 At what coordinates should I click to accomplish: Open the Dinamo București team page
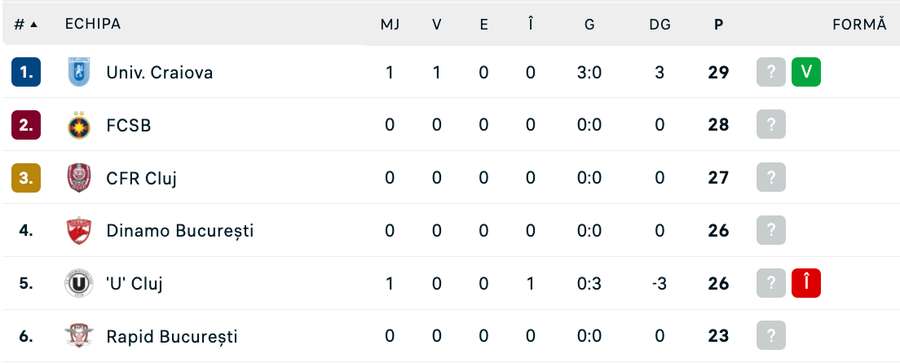coord(180,231)
